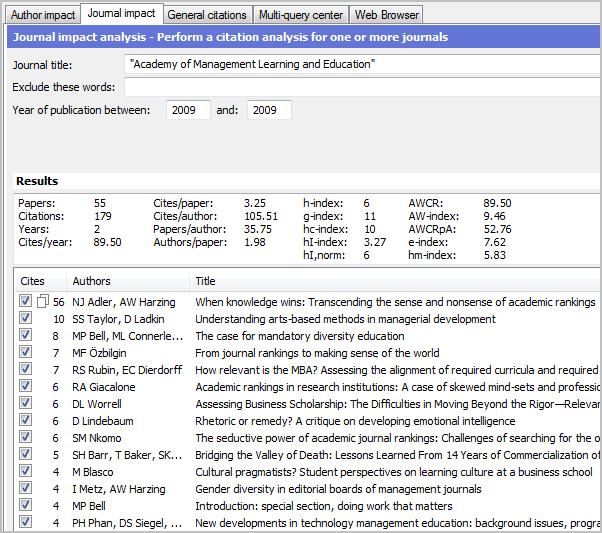Click the end year field after 'and:'
Image resolution: width=602 pixels, height=533 pixels.
[x=269, y=110]
